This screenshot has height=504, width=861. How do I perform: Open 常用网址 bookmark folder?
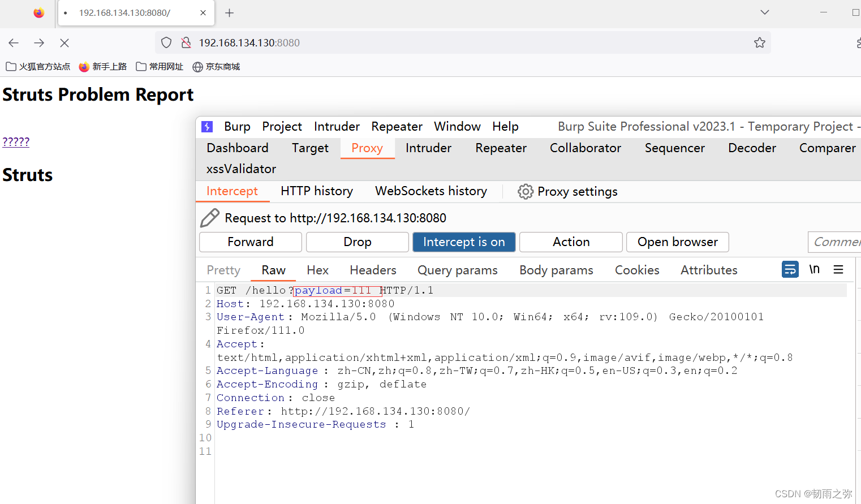click(x=160, y=67)
